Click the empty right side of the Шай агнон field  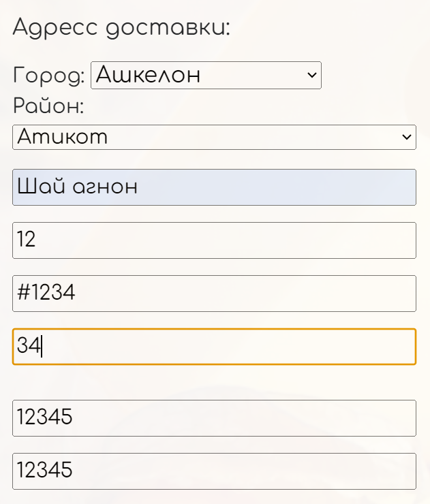(x=307, y=187)
